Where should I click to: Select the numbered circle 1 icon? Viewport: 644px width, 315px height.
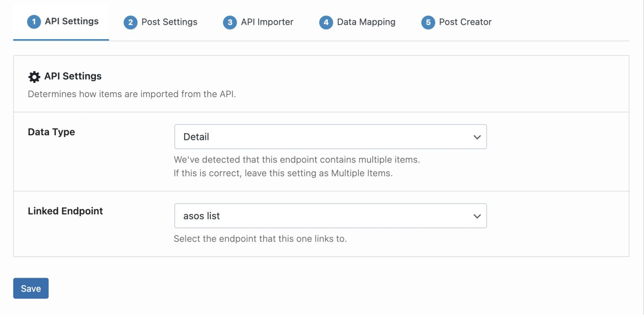(34, 22)
